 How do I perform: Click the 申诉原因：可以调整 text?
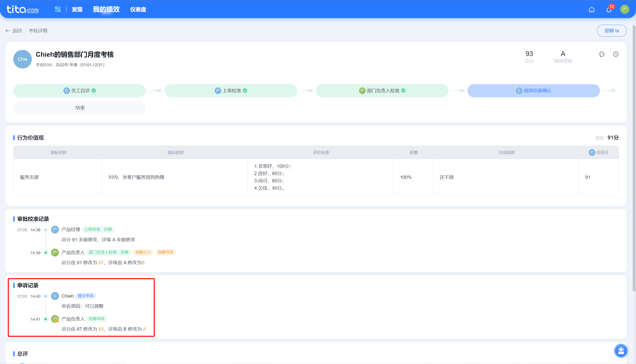pos(83,306)
